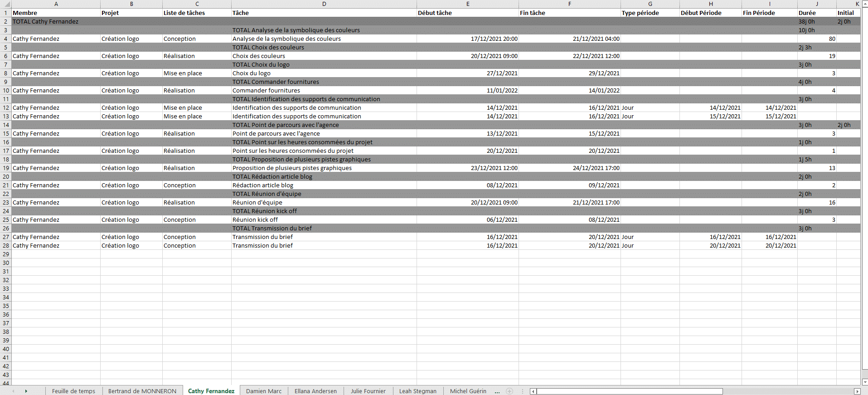Open the Ellana Andersen sheet tab
The height and width of the screenshot is (395, 868).
point(315,391)
